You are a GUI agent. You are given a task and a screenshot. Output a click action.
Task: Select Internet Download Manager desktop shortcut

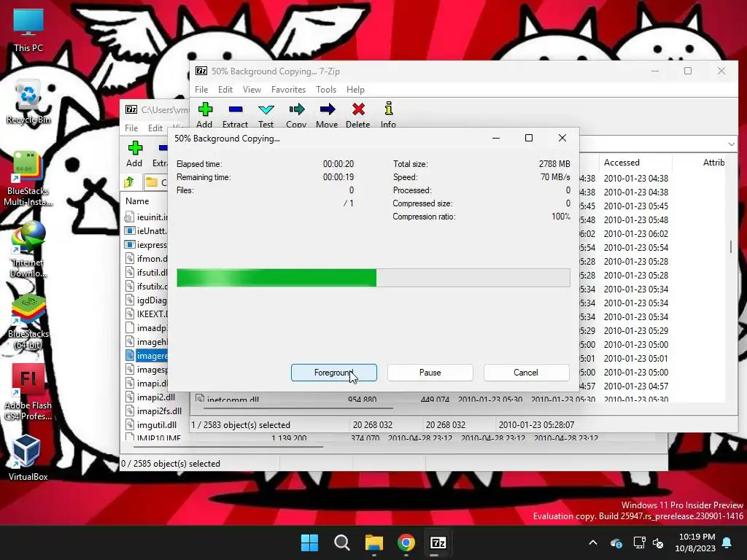coord(28,250)
